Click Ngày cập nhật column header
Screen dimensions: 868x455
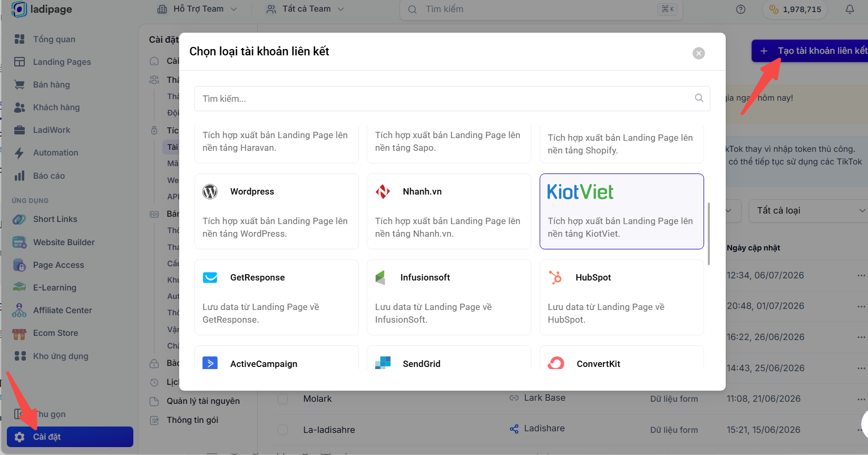tap(753, 248)
